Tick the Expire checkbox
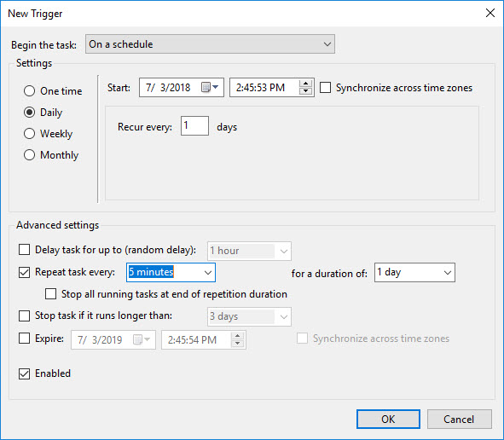 [24, 339]
